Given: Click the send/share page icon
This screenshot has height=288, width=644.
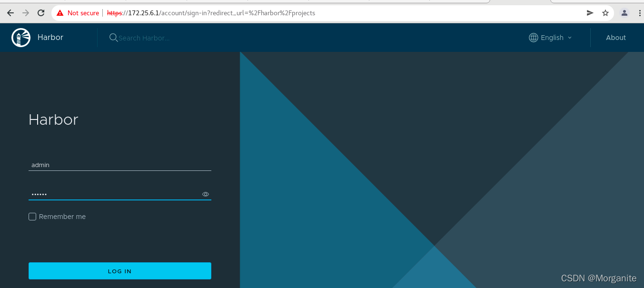Looking at the screenshot, I should pyautogui.click(x=590, y=13).
